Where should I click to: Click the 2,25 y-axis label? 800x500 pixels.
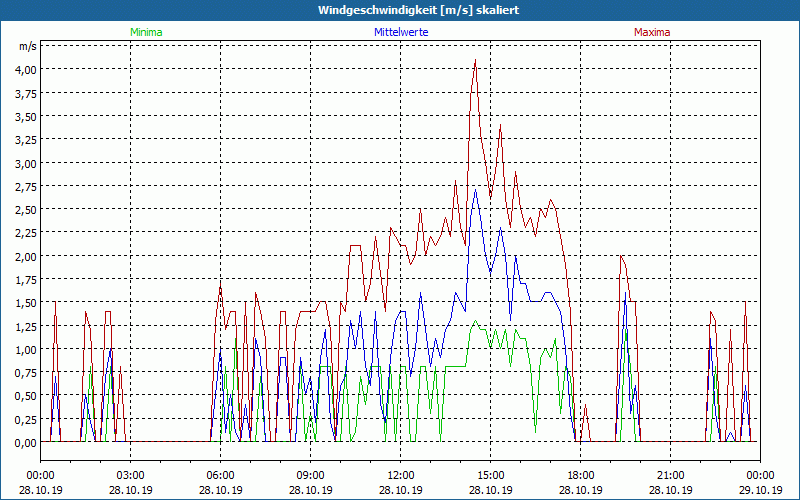click(x=25, y=233)
